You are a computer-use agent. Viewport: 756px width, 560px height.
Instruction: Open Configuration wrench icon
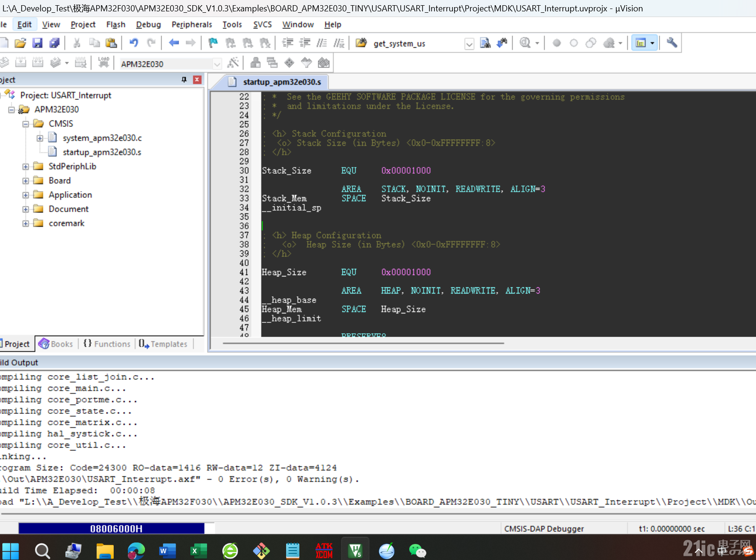click(672, 43)
